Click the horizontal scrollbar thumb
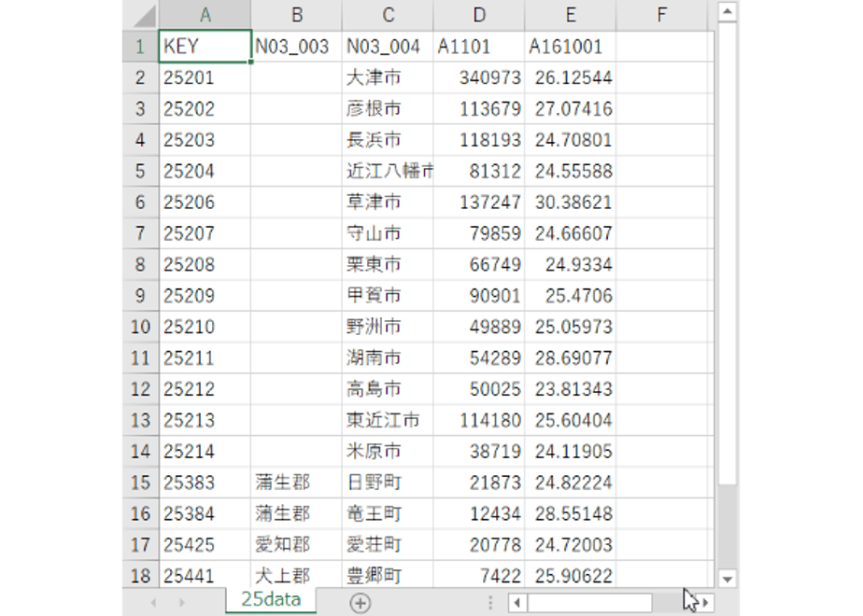Image resolution: width=863 pixels, height=616 pixels. pos(590,602)
